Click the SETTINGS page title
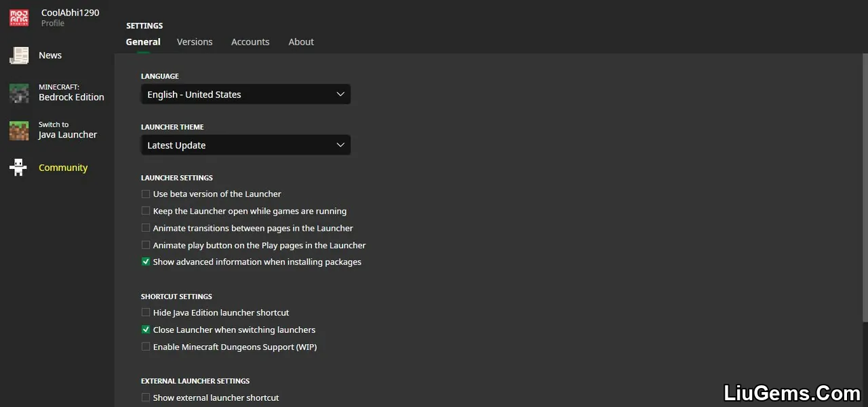Viewport: 868px width, 407px height. pos(144,26)
